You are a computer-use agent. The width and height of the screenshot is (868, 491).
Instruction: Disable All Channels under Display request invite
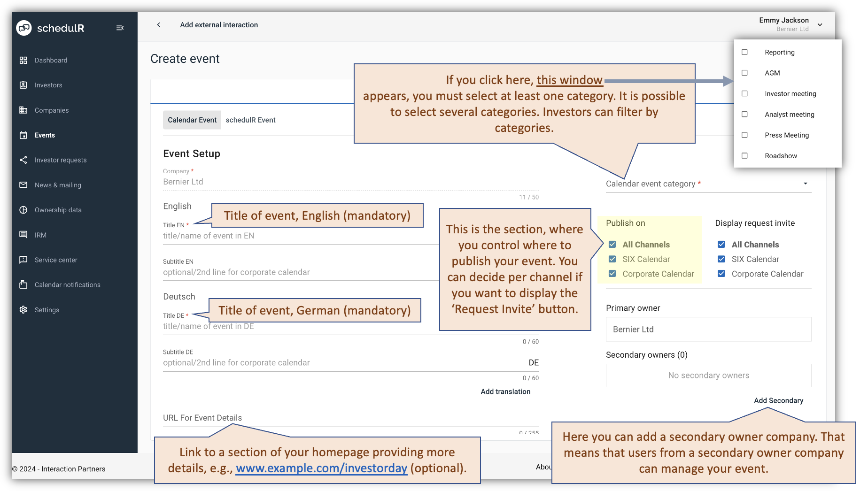tap(721, 244)
